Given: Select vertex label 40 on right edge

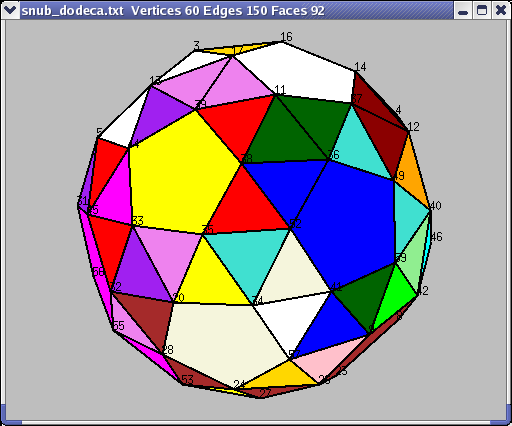Looking at the screenshot, I should coord(435,206).
